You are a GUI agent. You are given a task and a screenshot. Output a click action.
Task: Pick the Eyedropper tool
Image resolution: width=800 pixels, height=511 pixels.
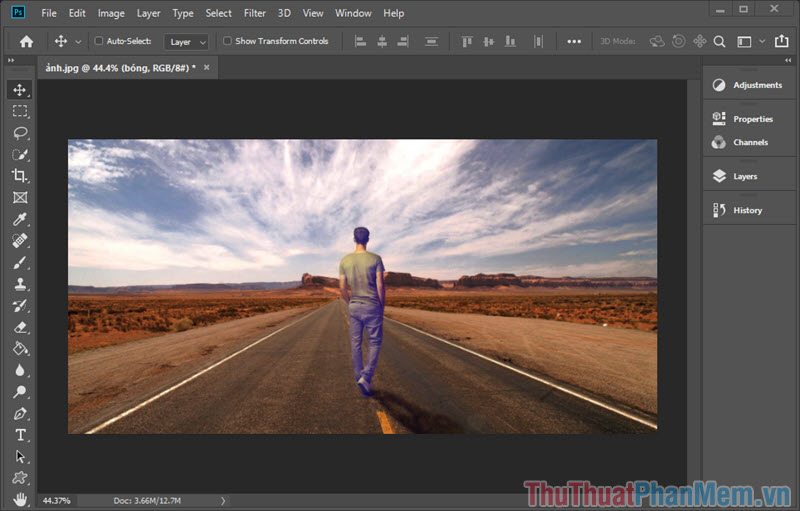click(19, 219)
